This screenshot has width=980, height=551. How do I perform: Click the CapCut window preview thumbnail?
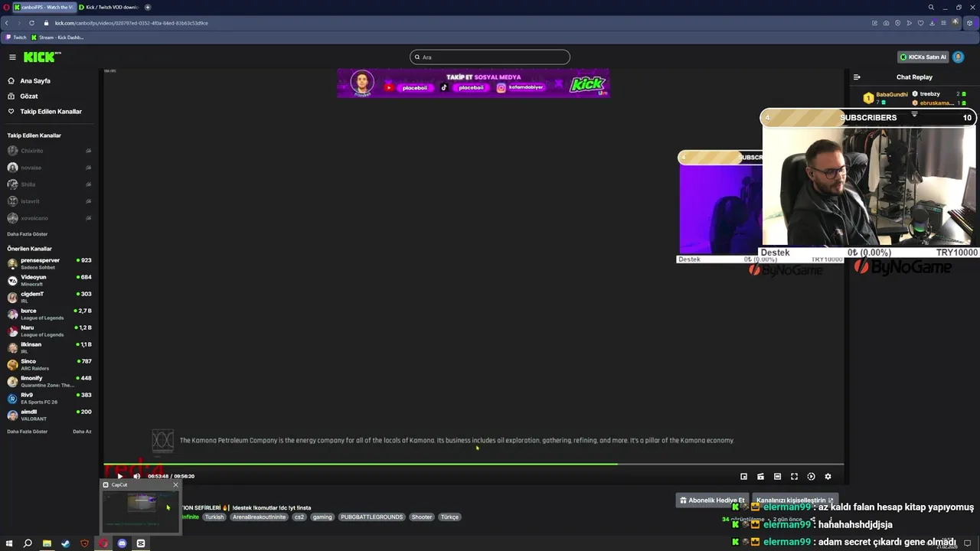click(x=141, y=510)
